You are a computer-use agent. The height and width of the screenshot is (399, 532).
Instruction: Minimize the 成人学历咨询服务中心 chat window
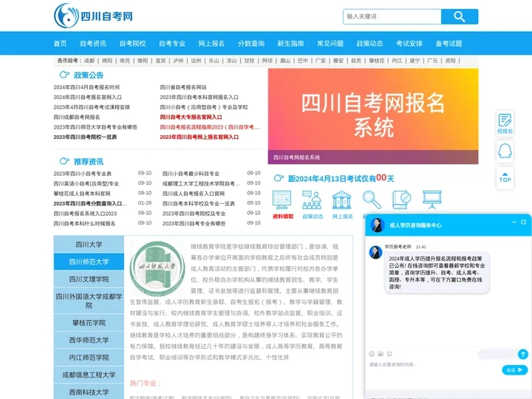tap(514, 222)
